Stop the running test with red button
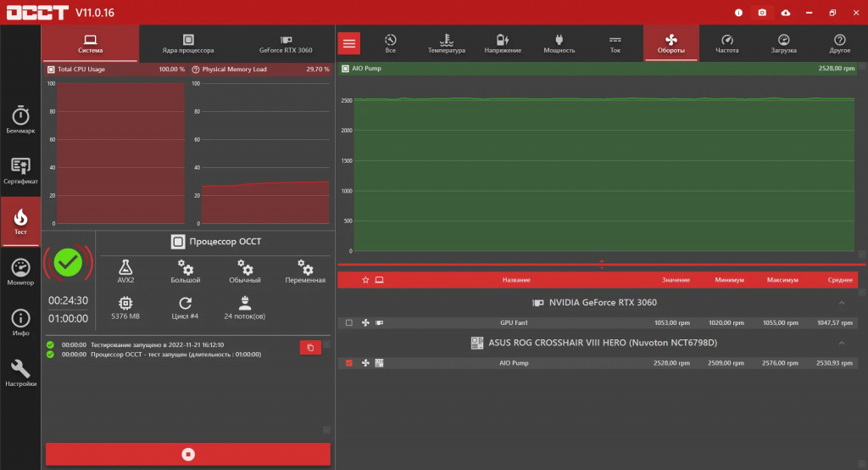 (188, 455)
